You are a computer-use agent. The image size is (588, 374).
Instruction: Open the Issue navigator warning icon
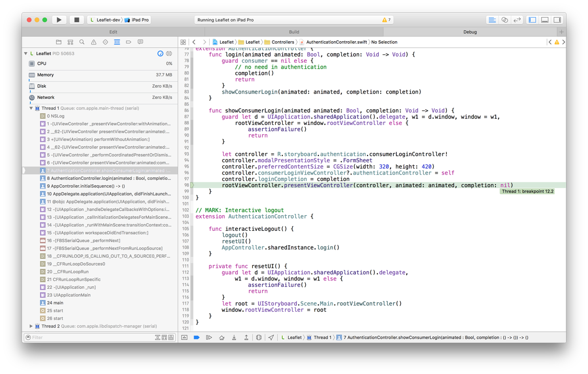(x=94, y=42)
